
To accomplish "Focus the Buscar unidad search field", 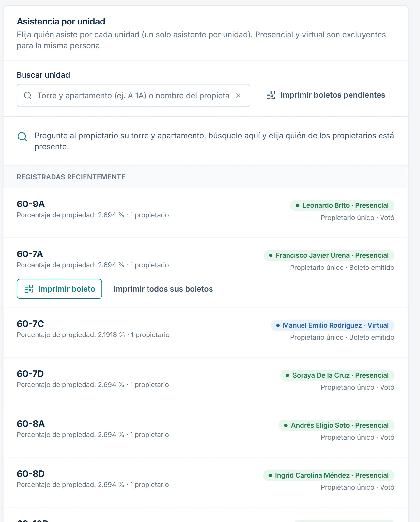I will pyautogui.click(x=133, y=96).
